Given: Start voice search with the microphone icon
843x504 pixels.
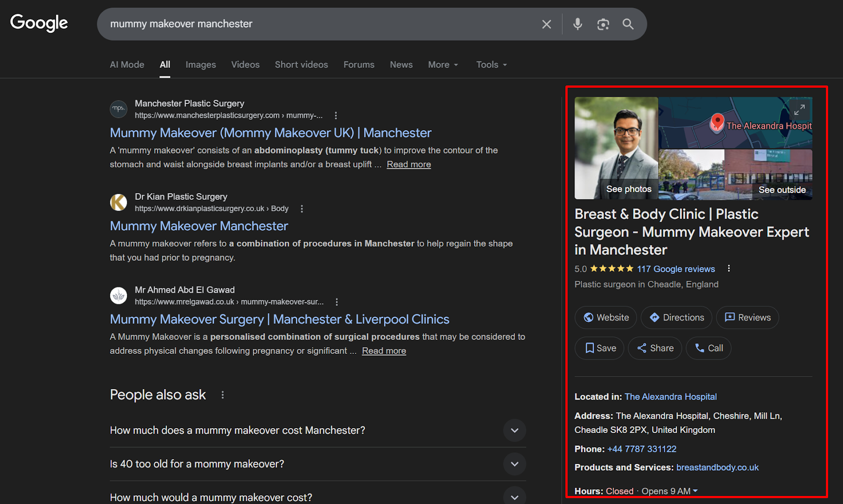Looking at the screenshot, I should point(577,24).
